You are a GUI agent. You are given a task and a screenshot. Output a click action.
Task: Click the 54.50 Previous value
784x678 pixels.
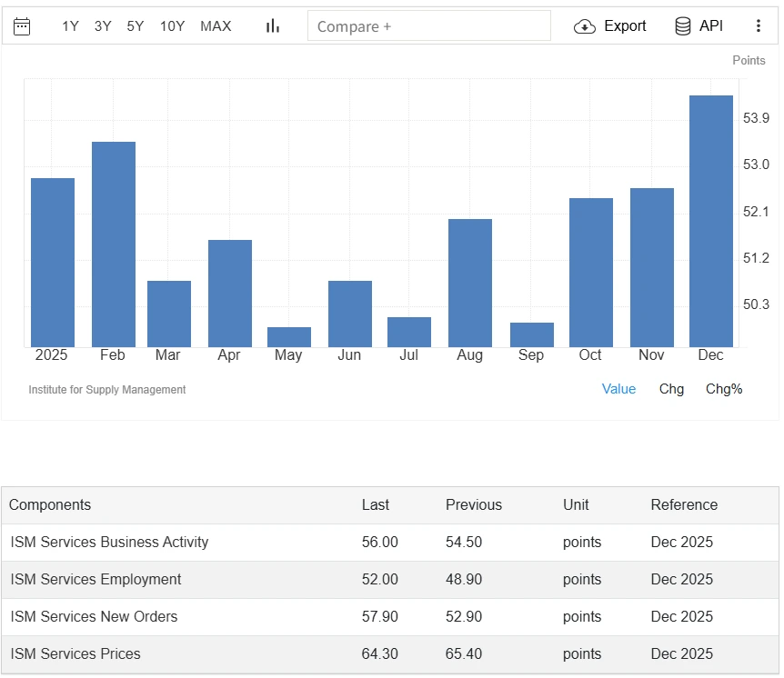[x=464, y=542]
